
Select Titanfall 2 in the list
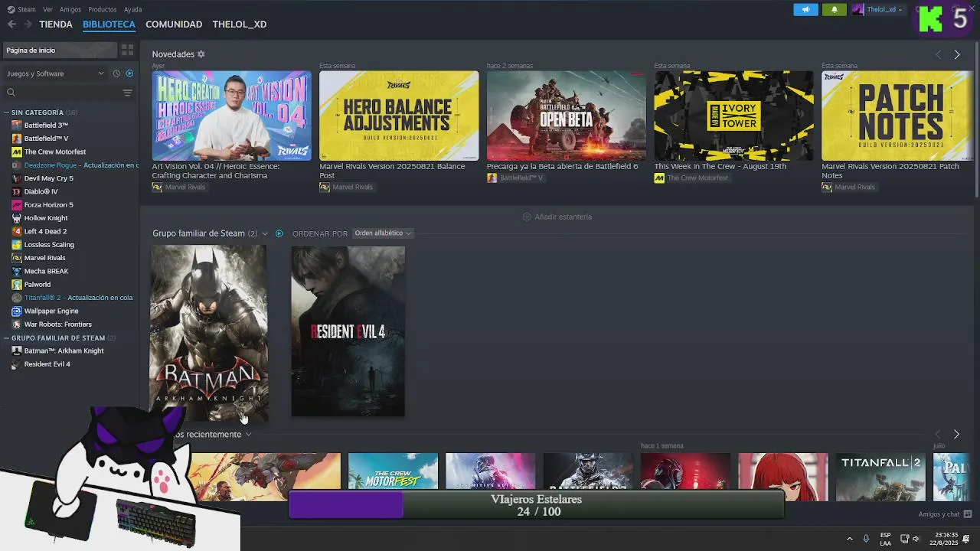pos(72,298)
